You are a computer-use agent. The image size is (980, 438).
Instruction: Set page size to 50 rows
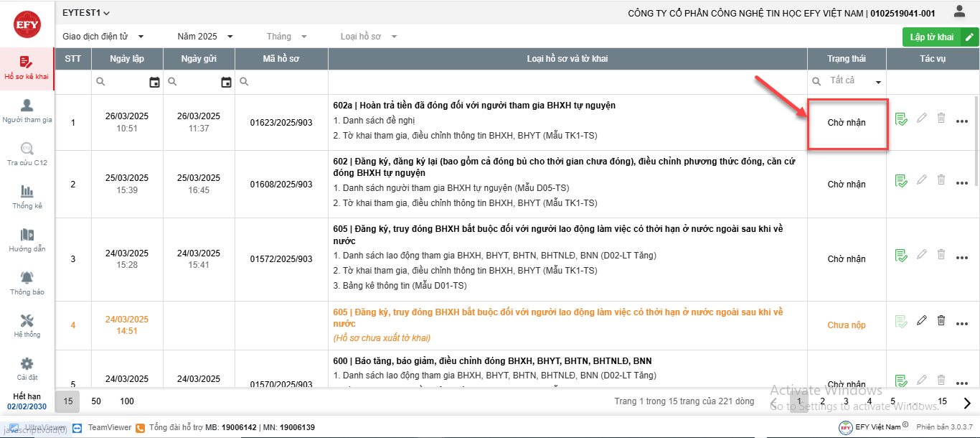click(x=96, y=401)
